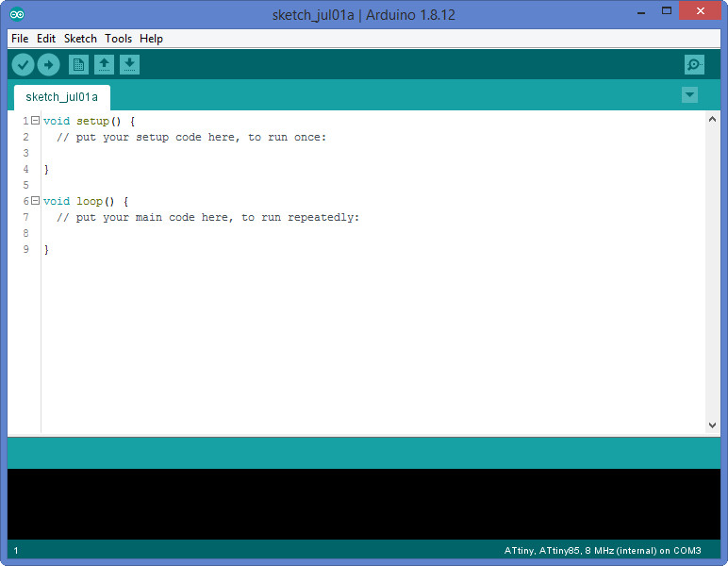
Task: Click the 'void loop() {' code line
Action: (x=86, y=202)
